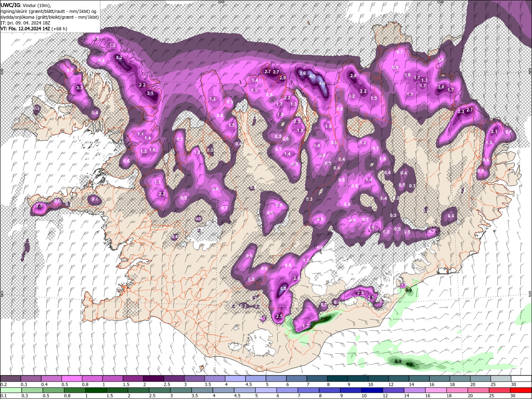532x399 pixels.
Task: Click the '4.5' label on upper snow scale
Action: pyautogui.click(x=249, y=384)
